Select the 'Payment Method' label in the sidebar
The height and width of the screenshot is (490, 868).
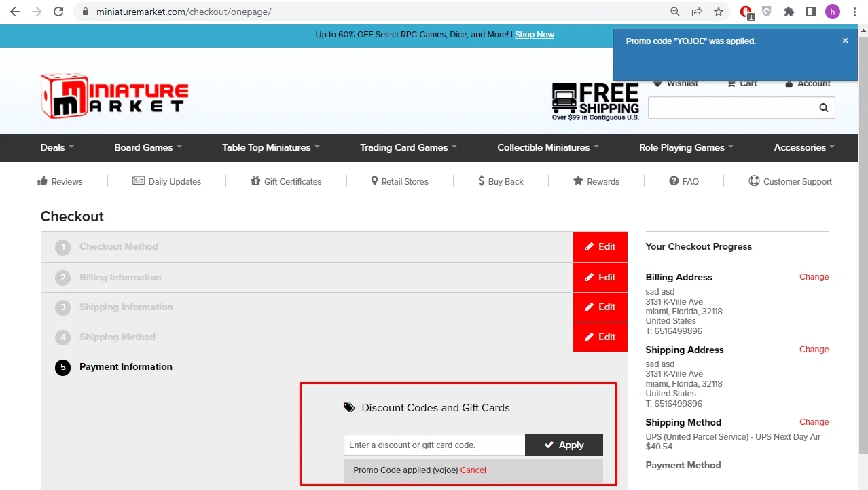coord(683,466)
